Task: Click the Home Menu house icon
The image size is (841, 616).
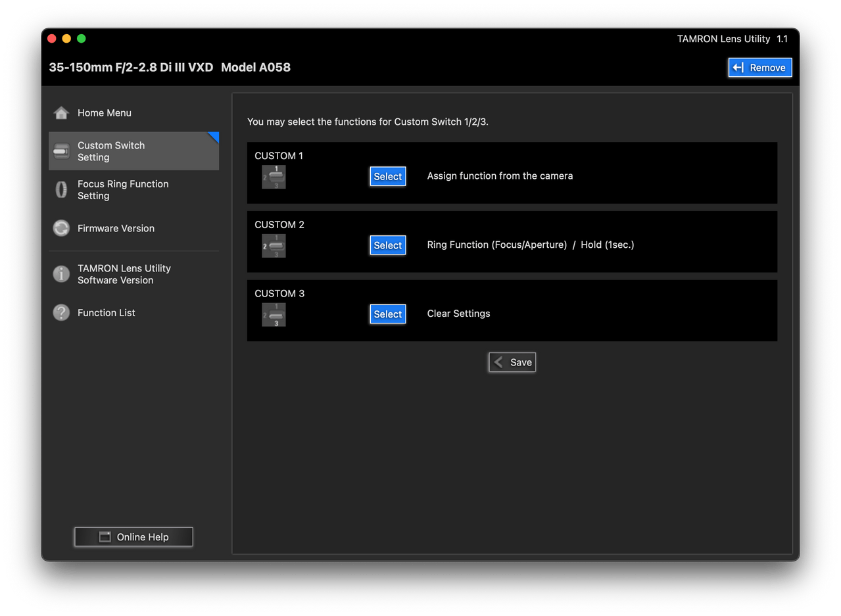Action: [x=61, y=113]
